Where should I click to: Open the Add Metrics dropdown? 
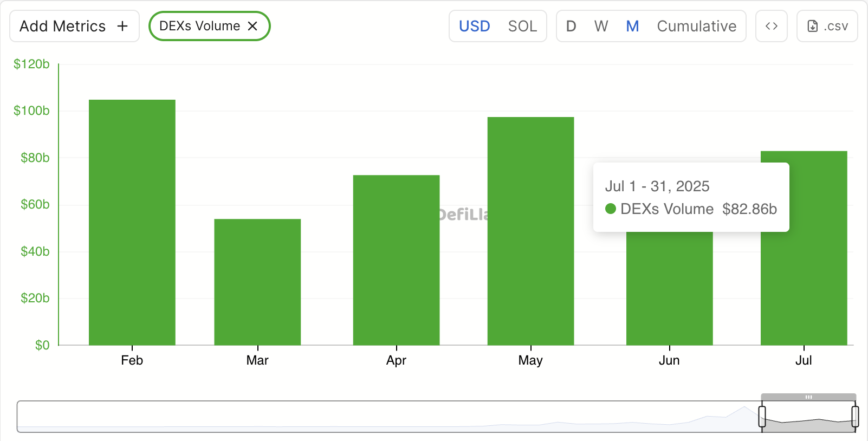(63, 26)
